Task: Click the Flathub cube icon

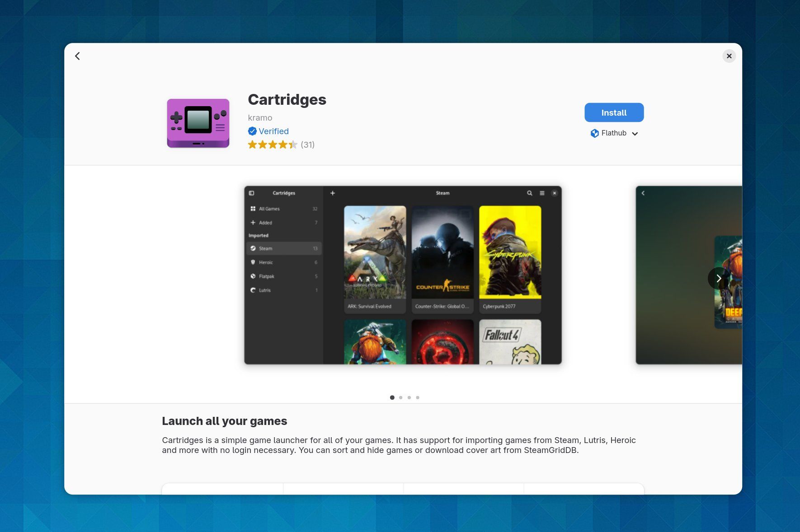Action: pos(594,133)
